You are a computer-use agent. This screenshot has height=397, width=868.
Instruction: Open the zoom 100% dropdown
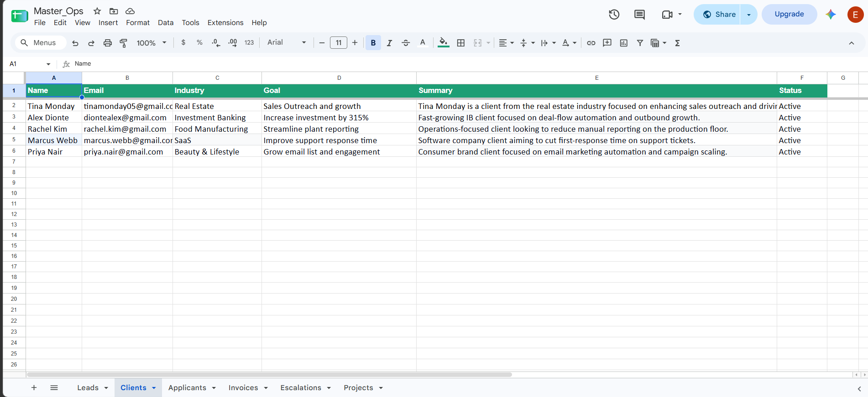152,43
